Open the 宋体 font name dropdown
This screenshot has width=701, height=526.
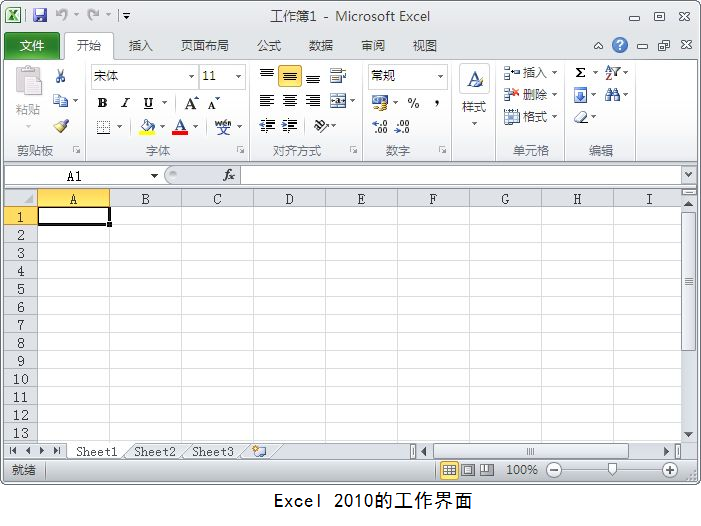(x=191, y=76)
